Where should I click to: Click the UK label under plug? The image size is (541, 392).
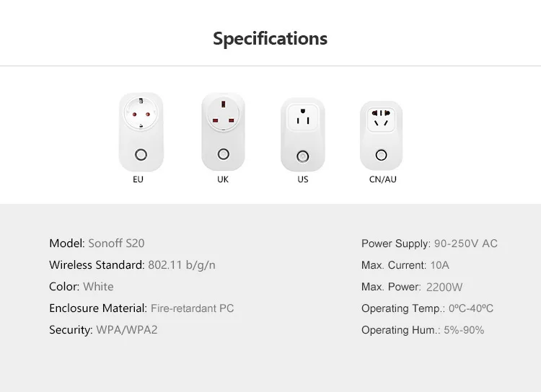coord(223,179)
